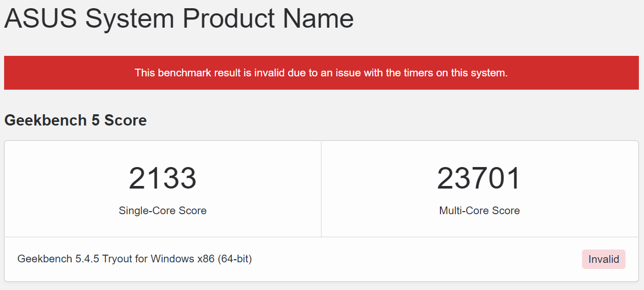
Task: Select the Single-Core Score label
Action: 163,211
